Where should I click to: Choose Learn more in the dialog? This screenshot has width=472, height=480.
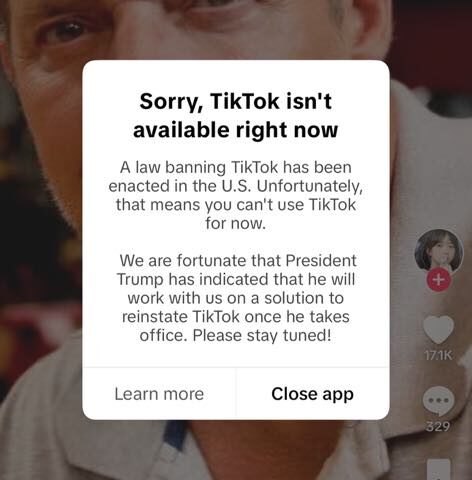click(159, 394)
